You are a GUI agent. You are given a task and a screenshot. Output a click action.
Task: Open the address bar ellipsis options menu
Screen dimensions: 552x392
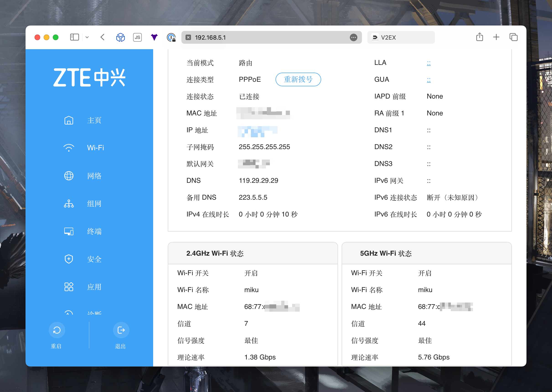(x=353, y=37)
